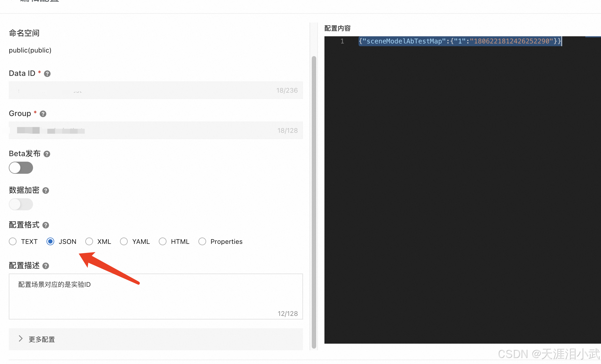
Task: Select the TEXT format radio button
Action: coord(13,241)
